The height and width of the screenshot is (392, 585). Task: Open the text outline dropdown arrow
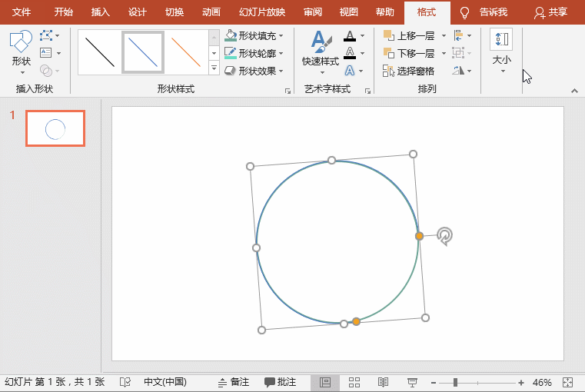coord(362,53)
